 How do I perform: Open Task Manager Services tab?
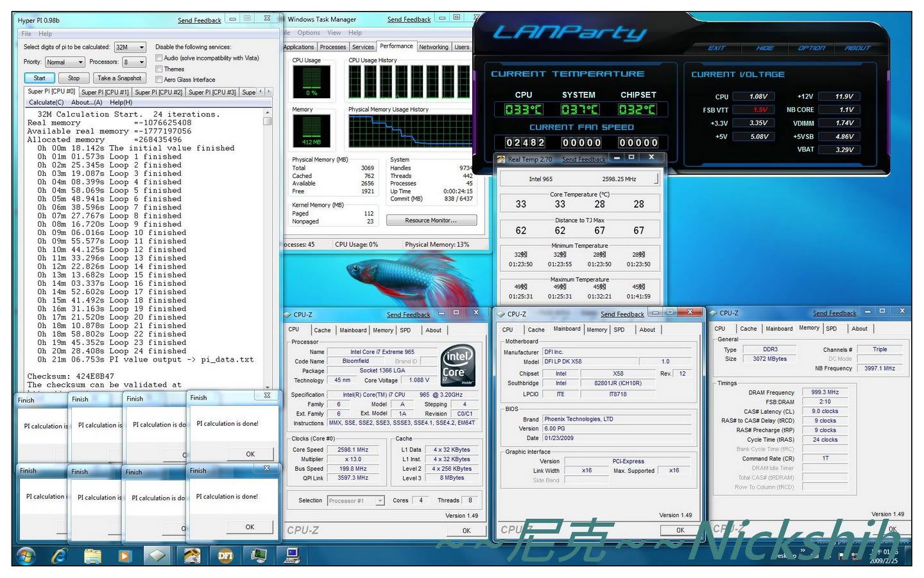363,47
